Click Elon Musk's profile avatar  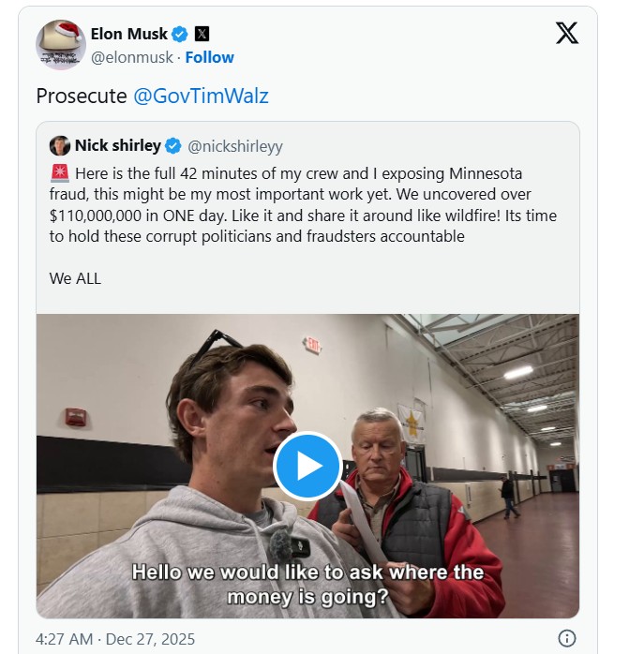click(x=61, y=45)
